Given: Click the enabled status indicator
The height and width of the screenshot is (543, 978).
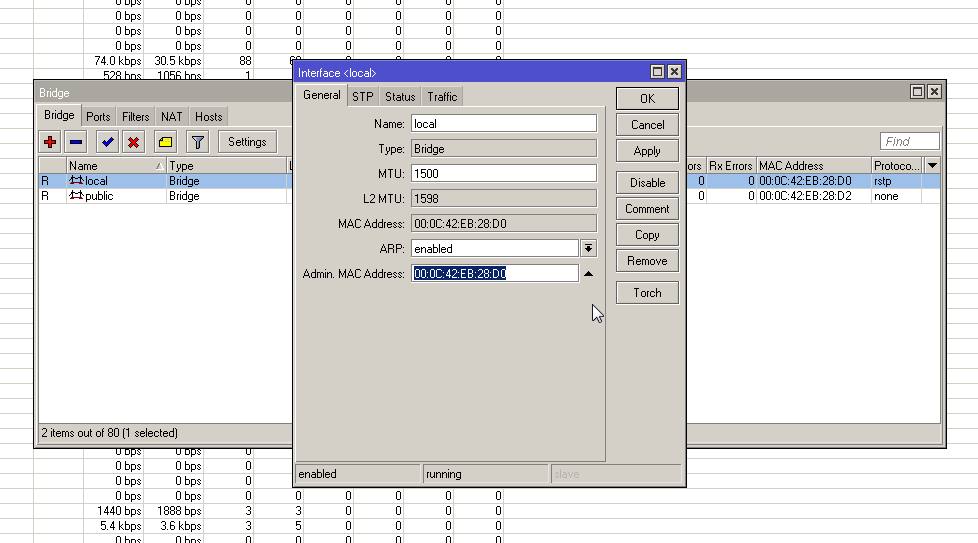Looking at the screenshot, I should pos(358,474).
